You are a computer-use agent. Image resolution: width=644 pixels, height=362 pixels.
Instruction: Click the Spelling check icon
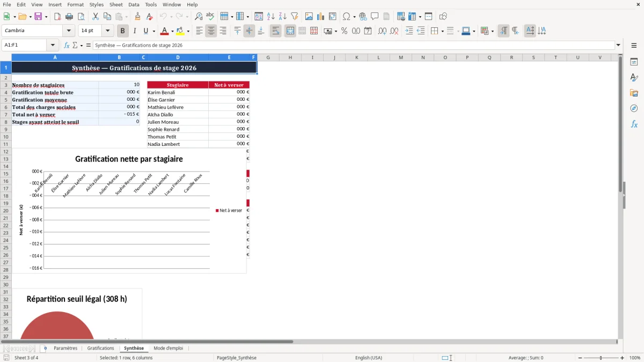click(210, 17)
